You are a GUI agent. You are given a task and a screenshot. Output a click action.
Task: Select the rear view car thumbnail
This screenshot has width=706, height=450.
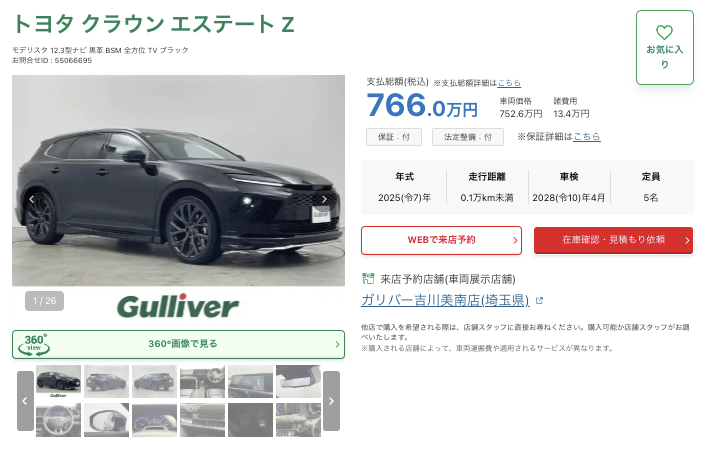[x=106, y=381]
